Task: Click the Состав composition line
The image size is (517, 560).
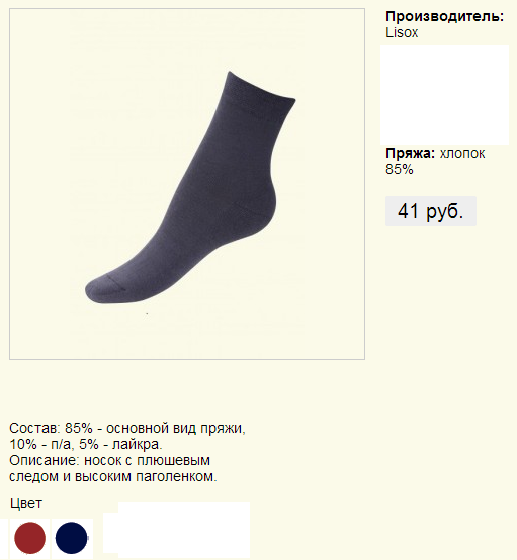Action: pyautogui.click(x=127, y=428)
